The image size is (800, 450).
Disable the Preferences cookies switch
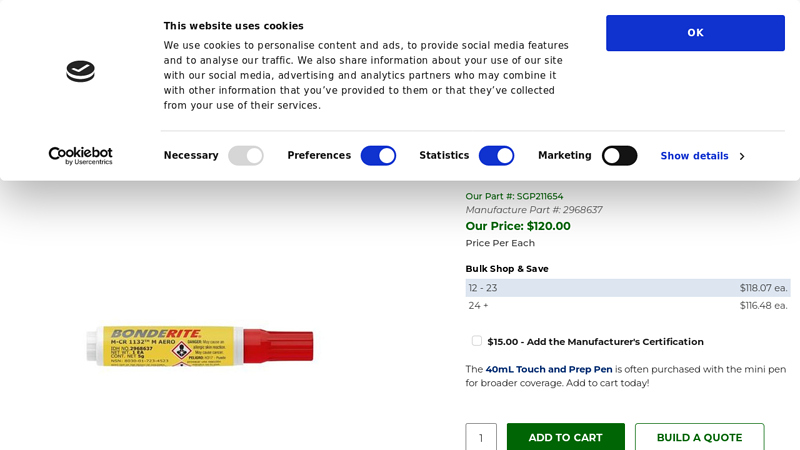pyautogui.click(x=378, y=156)
